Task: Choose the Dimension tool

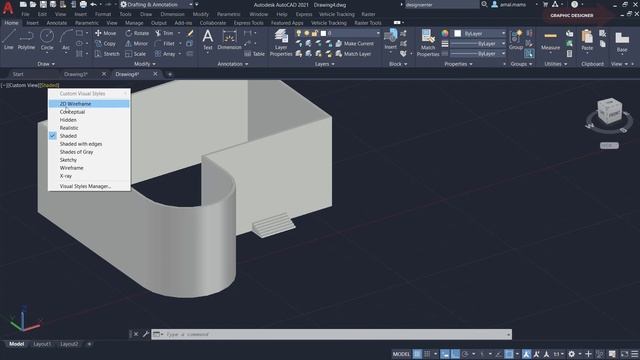Action: 229,40
